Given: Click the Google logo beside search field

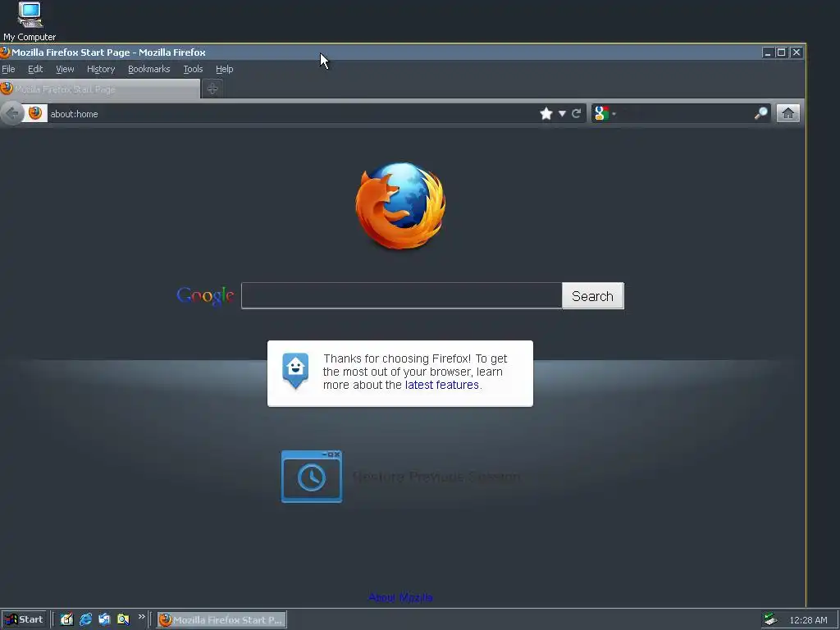Looking at the screenshot, I should click(205, 295).
